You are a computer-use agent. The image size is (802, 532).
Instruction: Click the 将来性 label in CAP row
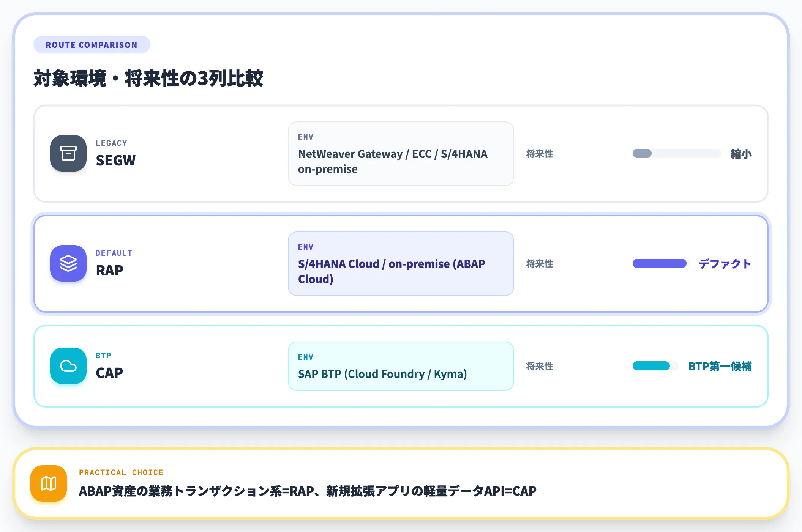540,366
